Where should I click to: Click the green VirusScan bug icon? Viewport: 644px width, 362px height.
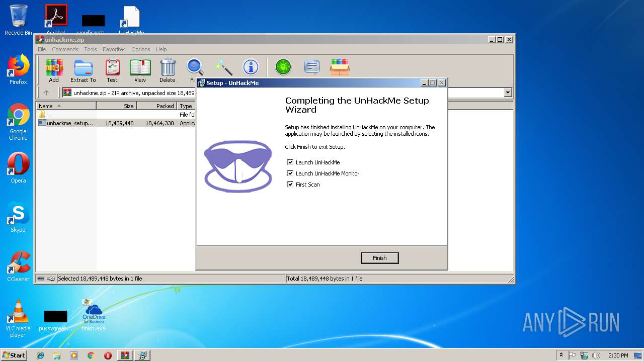point(283,67)
